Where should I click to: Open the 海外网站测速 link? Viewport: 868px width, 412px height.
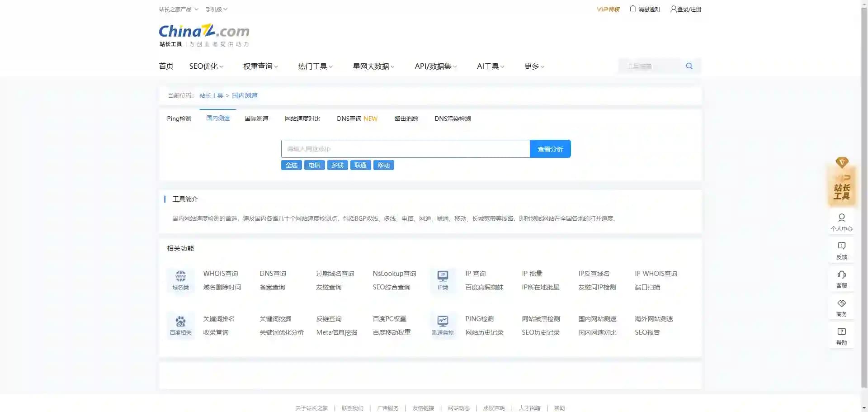[654, 319]
